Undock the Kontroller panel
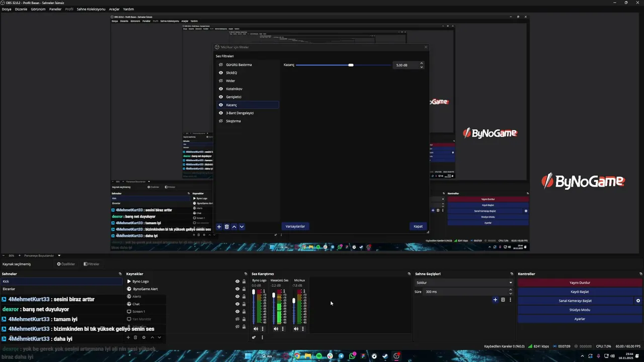The width and height of the screenshot is (644, 362). (640, 274)
